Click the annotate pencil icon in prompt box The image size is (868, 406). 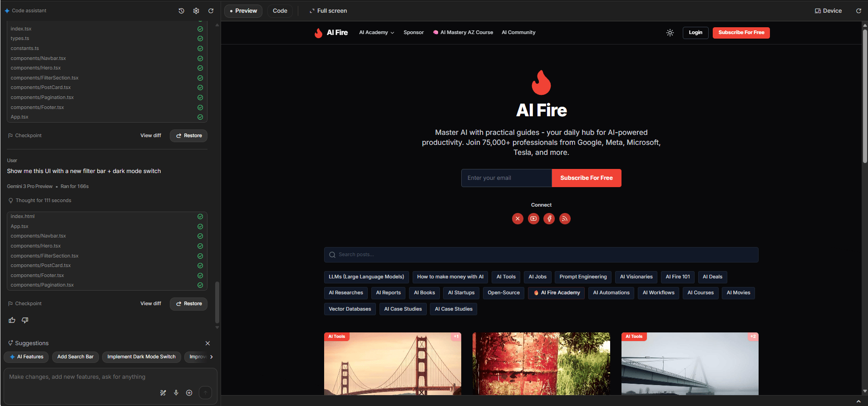coord(163,393)
